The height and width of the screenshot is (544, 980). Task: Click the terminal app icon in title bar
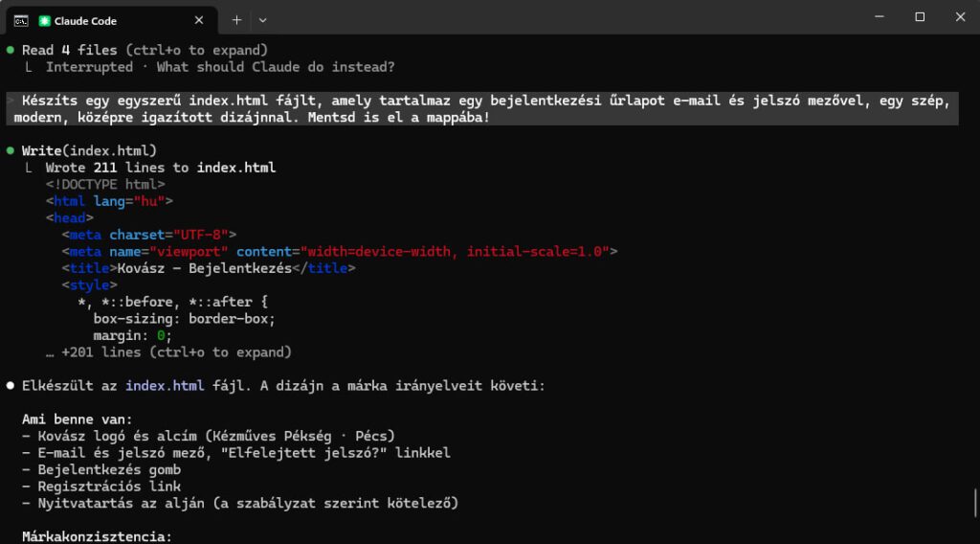click(x=20, y=20)
